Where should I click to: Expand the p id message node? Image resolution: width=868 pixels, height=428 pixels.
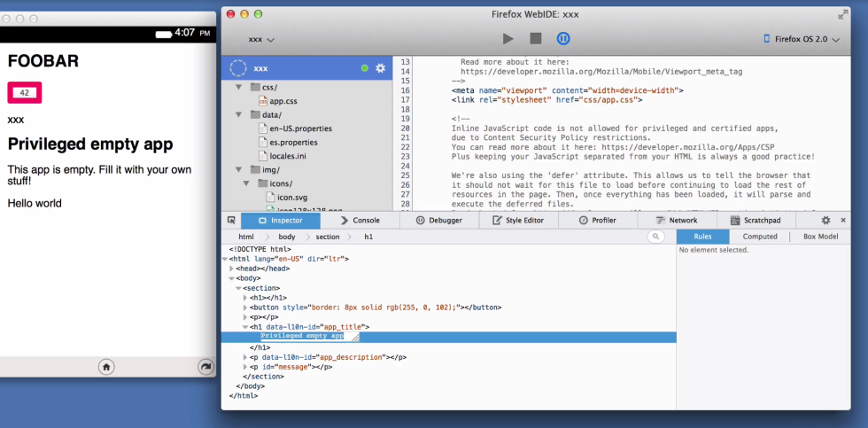pos(245,367)
